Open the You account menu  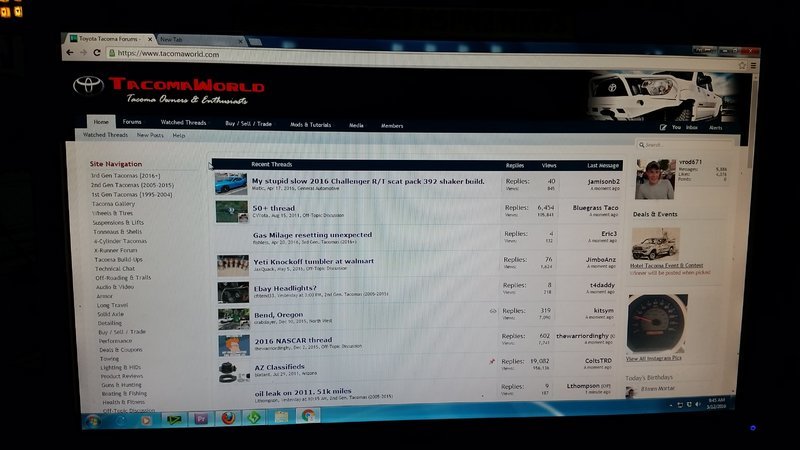[676, 127]
